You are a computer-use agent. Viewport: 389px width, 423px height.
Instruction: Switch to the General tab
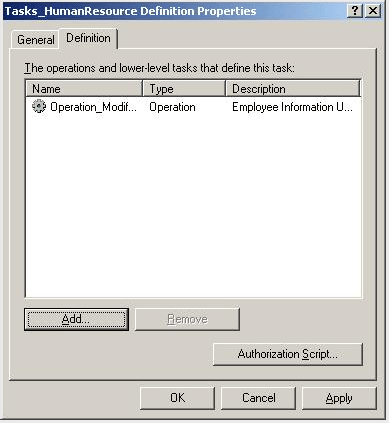tap(35, 40)
